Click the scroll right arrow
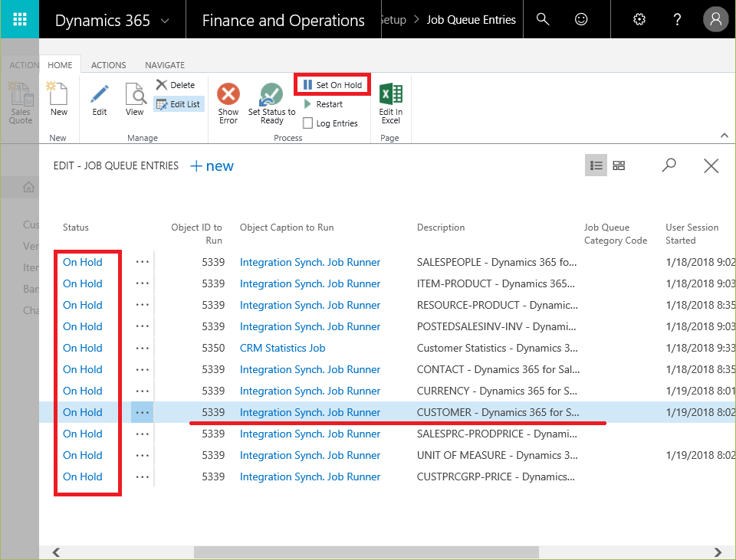Screen dimensions: 736x560 click(718, 552)
